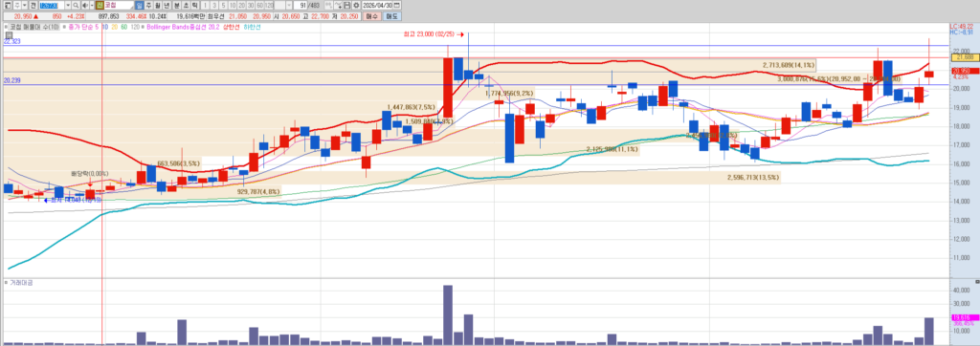Choose the 5 interval button
Screen dimensions: 980x346
[223, 5]
